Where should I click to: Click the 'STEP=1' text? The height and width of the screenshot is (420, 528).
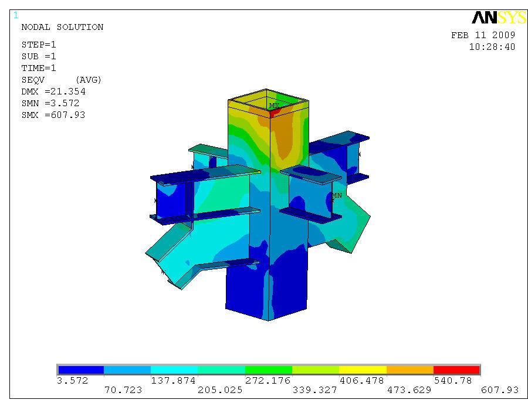39,45
